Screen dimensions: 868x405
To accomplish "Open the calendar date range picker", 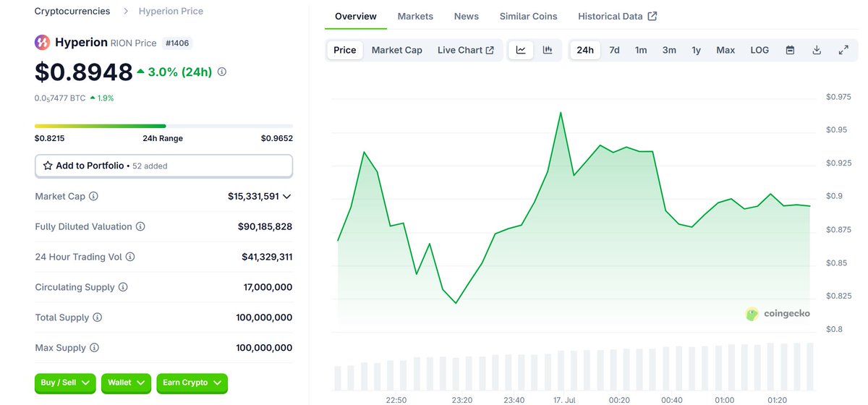I will pos(790,50).
